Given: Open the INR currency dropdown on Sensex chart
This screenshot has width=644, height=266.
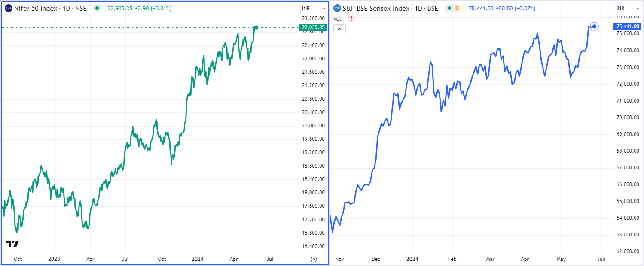Looking at the screenshot, I should tap(627, 8).
